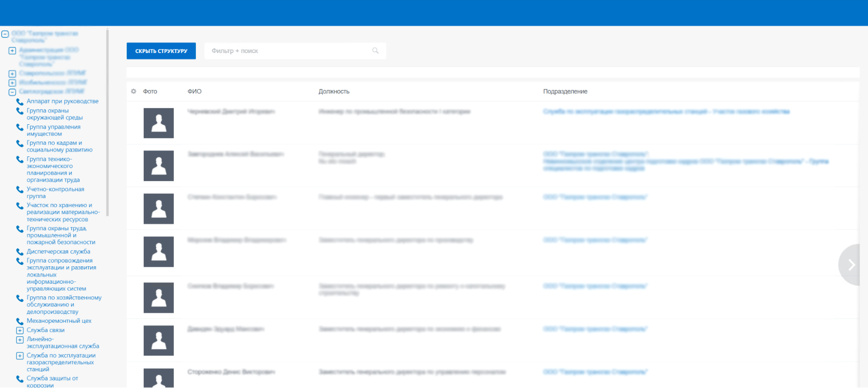Expand the Служба связи tree node
The height and width of the screenshot is (388, 868).
[x=20, y=331]
